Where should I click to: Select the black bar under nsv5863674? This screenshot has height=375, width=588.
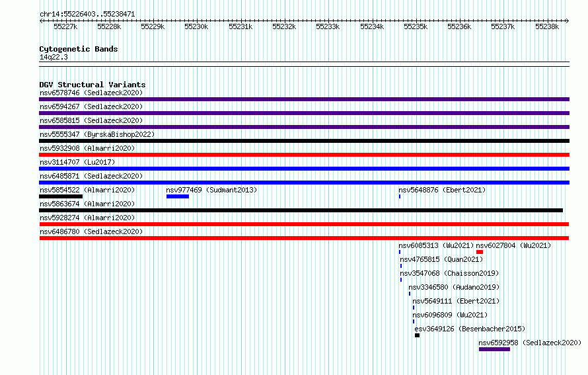301,210
